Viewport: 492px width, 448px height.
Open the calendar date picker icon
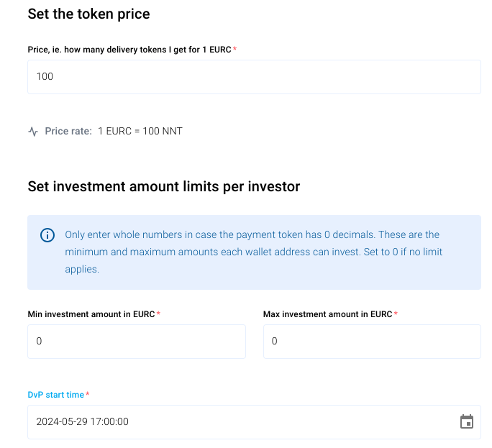click(x=467, y=421)
